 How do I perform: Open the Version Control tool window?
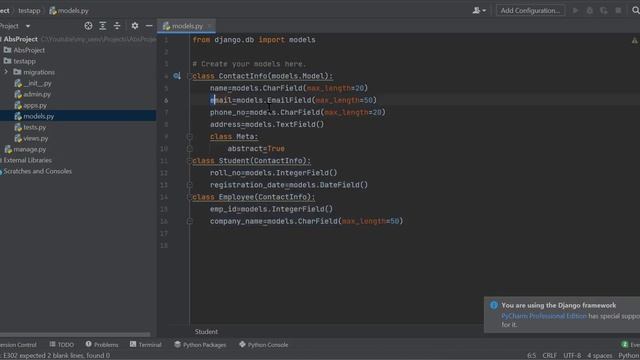tap(18, 345)
